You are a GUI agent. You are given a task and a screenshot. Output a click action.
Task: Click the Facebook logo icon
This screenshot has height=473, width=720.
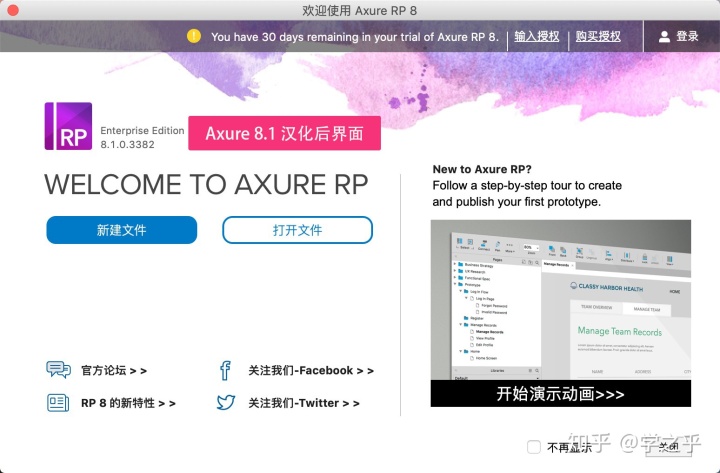(226, 370)
